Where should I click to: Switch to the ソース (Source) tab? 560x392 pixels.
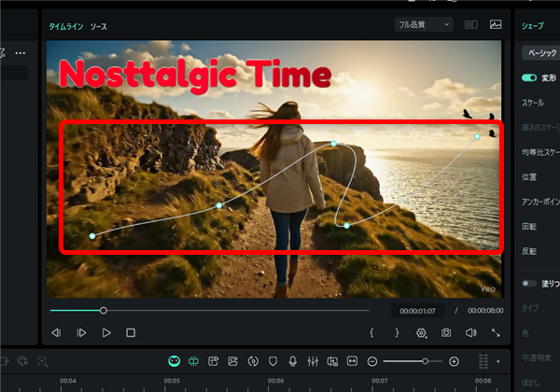tap(98, 26)
